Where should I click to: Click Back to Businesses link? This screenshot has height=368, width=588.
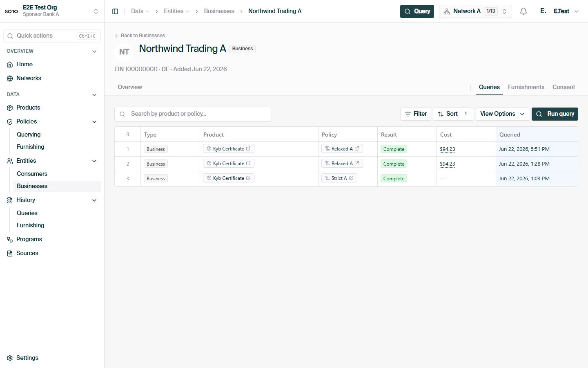coord(140,36)
